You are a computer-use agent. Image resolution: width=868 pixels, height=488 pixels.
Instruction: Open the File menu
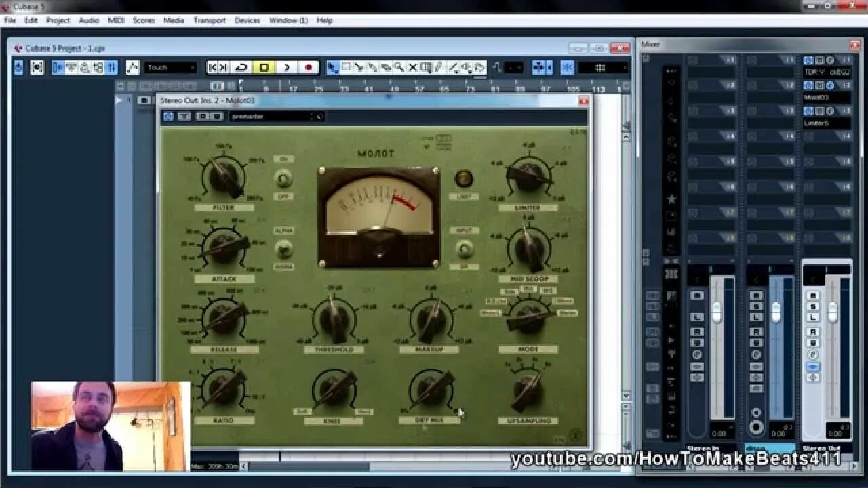pyautogui.click(x=10, y=20)
